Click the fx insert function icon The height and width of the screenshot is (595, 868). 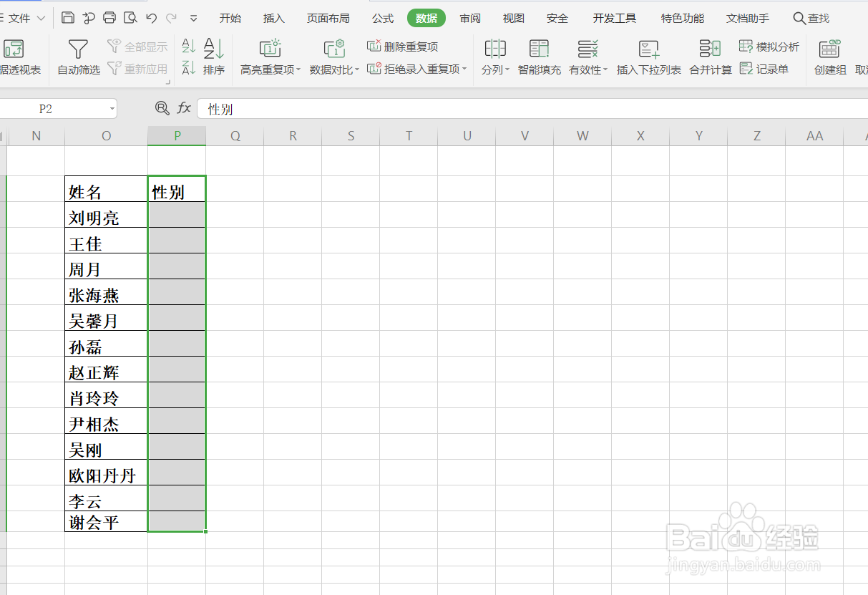click(184, 108)
